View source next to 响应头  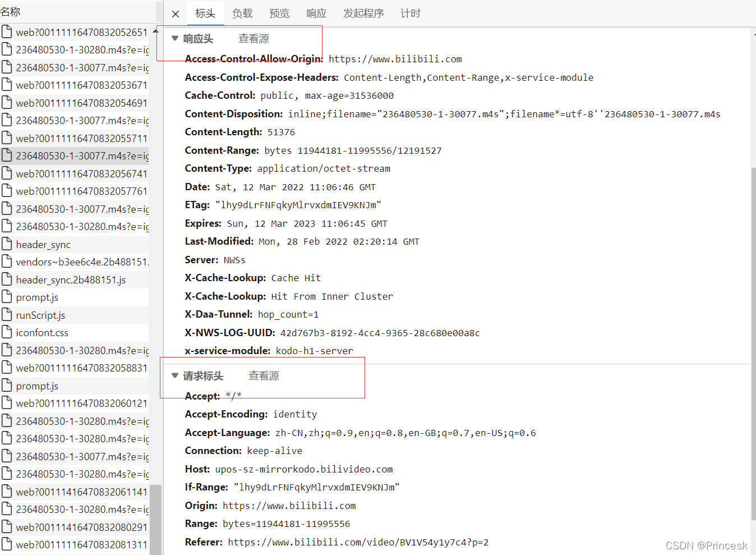pos(253,39)
